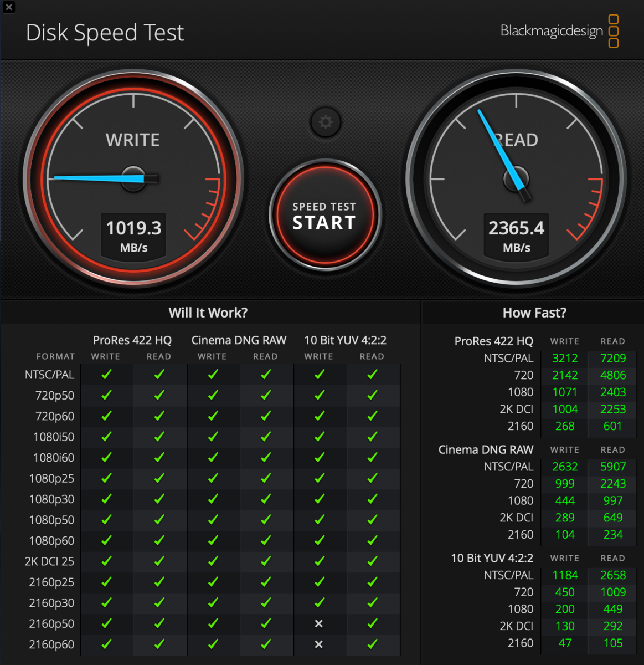
Task: Click the value '649' in How Fast
Action: click(x=613, y=518)
